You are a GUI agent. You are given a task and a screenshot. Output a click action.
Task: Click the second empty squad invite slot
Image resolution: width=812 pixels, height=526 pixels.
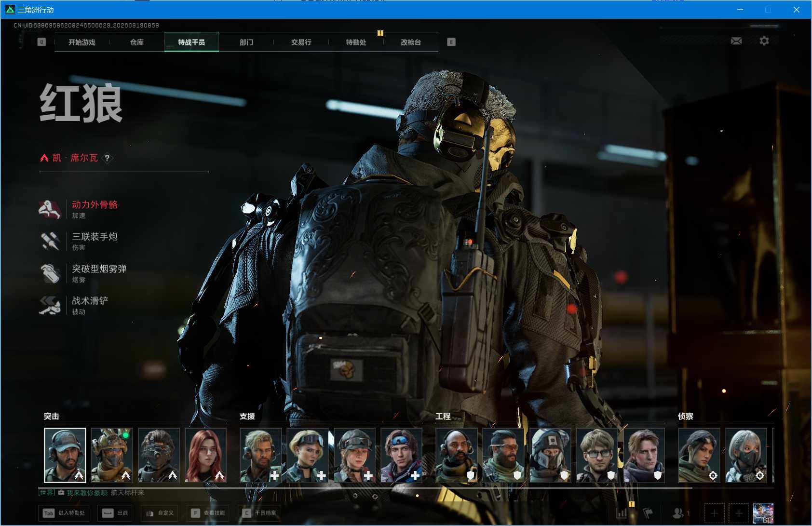739,513
